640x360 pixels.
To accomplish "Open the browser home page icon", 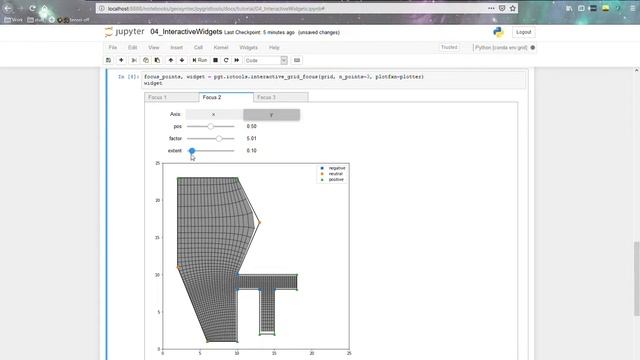I will [44, 9].
